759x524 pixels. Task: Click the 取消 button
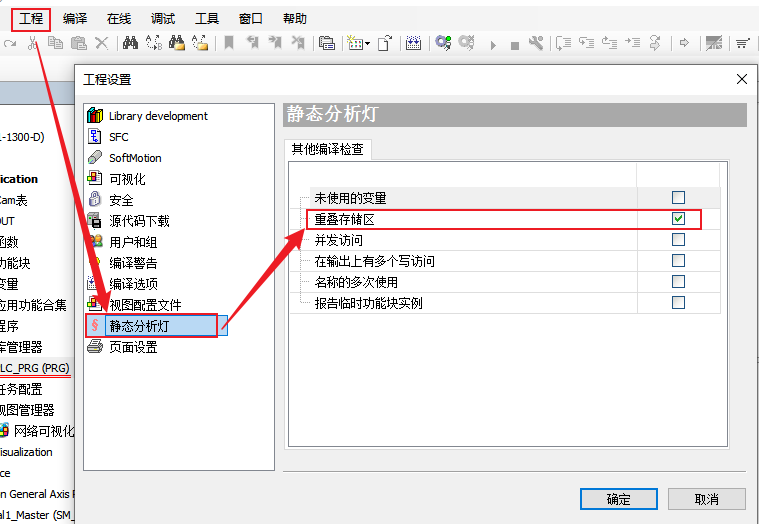pyautogui.click(x=706, y=499)
